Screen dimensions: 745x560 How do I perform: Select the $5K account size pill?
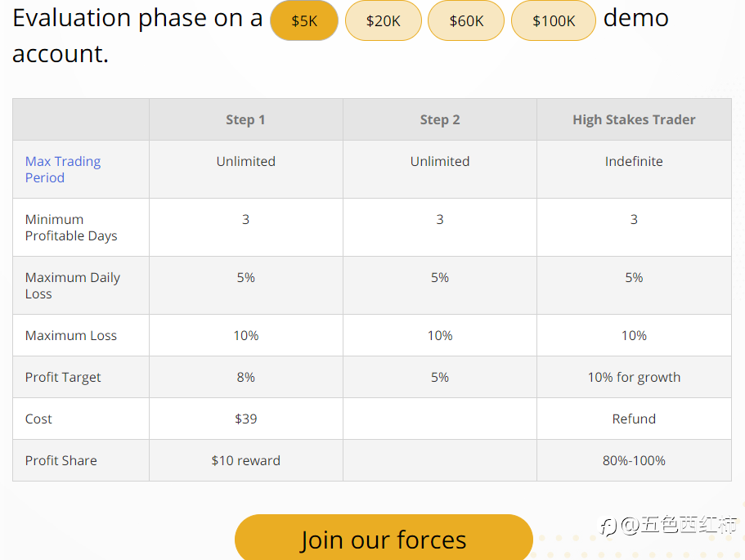click(x=304, y=20)
